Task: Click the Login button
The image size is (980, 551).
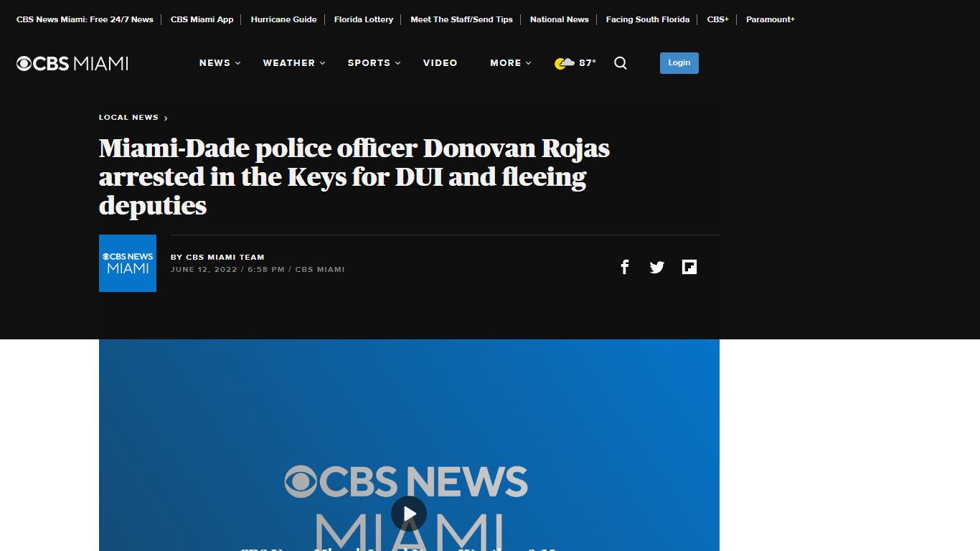Action: (679, 63)
